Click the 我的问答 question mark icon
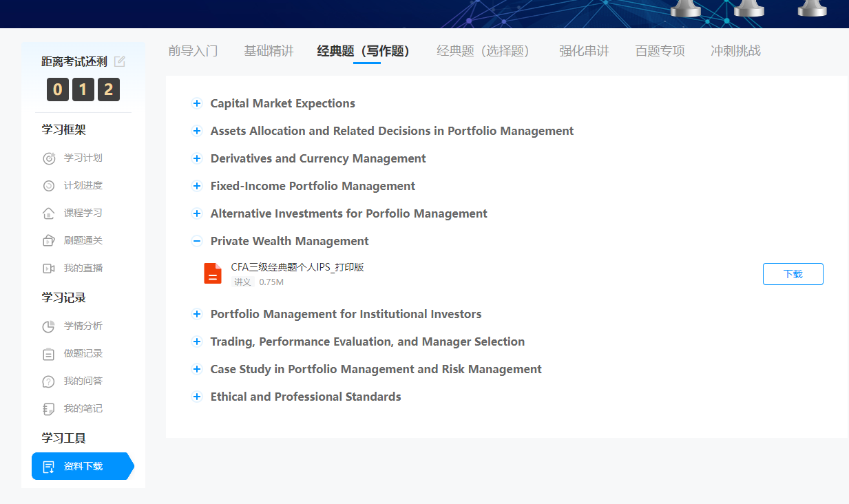The width and height of the screenshot is (849, 504). click(49, 381)
